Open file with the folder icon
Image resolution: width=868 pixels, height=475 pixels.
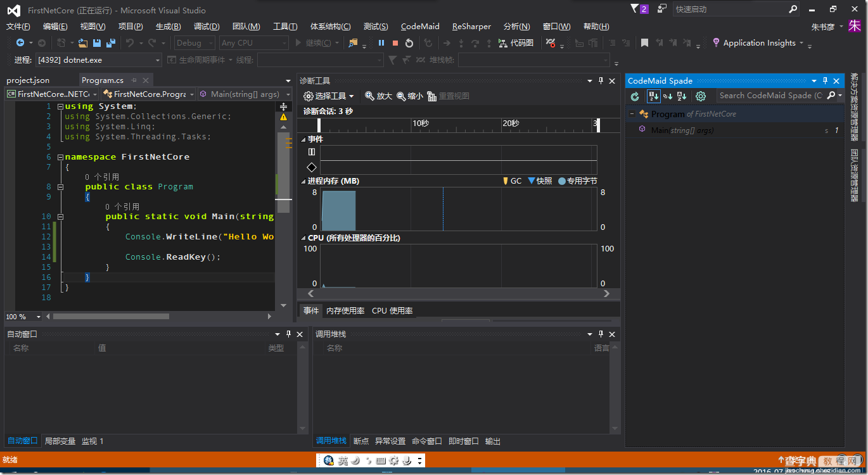pyautogui.click(x=83, y=43)
